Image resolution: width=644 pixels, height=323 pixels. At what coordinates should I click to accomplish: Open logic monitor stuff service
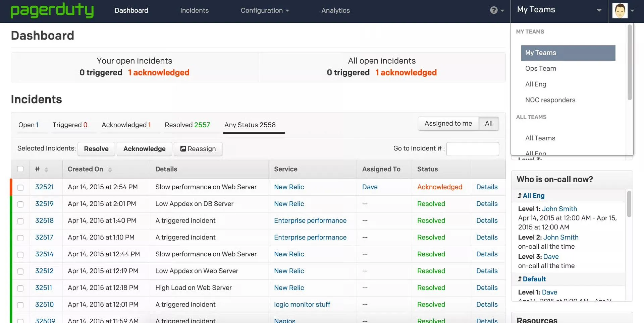click(x=302, y=304)
